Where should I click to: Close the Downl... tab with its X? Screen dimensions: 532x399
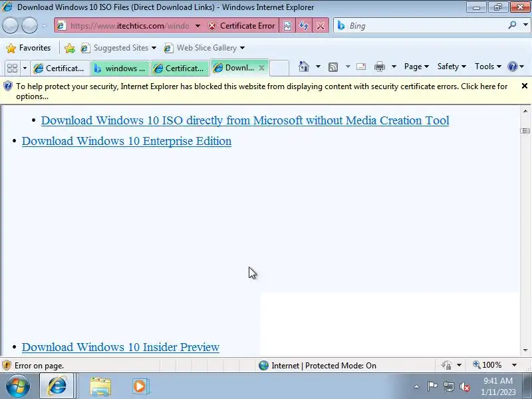pos(261,68)
